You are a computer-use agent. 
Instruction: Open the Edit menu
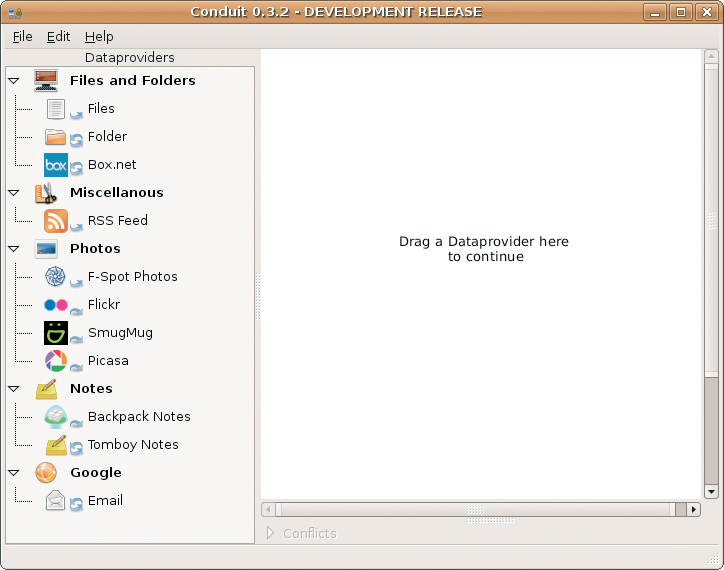coord(58,36)
